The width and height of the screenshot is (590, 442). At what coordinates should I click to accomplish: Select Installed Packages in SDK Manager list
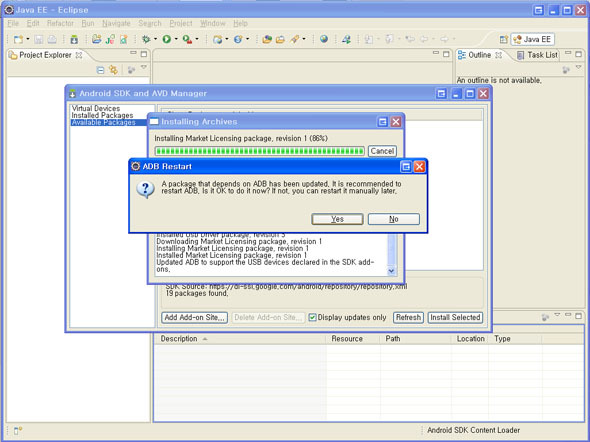102,115
